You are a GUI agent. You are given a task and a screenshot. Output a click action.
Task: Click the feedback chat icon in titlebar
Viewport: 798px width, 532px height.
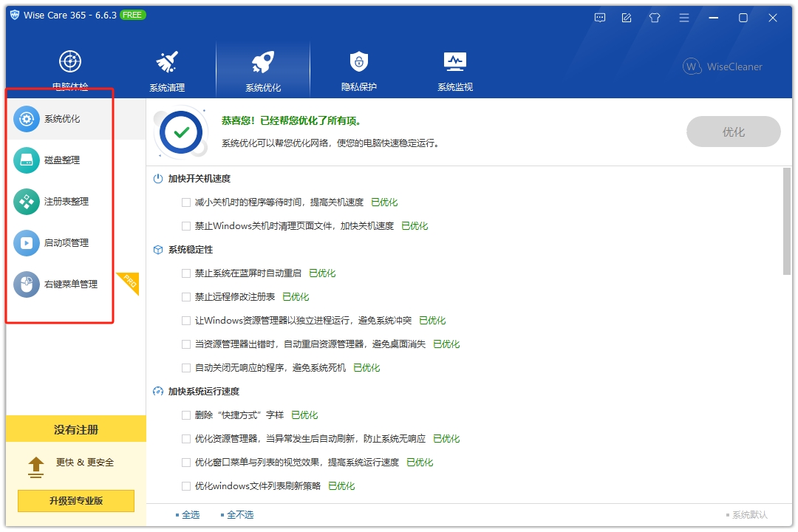click(599, 17)
